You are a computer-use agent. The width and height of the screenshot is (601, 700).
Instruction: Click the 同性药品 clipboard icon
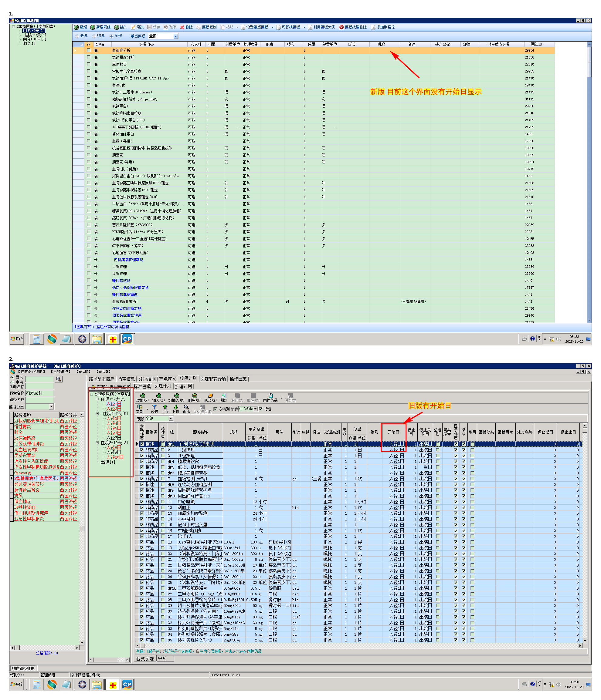tap(270, 396)
